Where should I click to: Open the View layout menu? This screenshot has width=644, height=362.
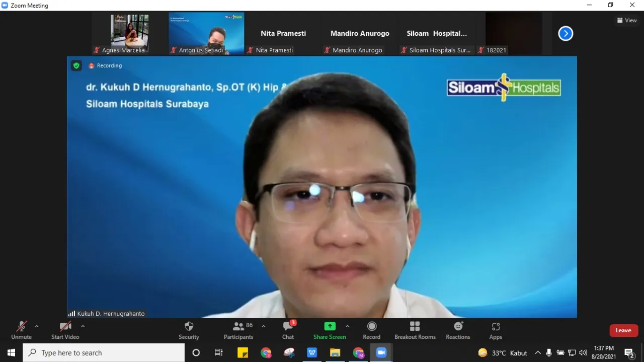pos(627,20)
